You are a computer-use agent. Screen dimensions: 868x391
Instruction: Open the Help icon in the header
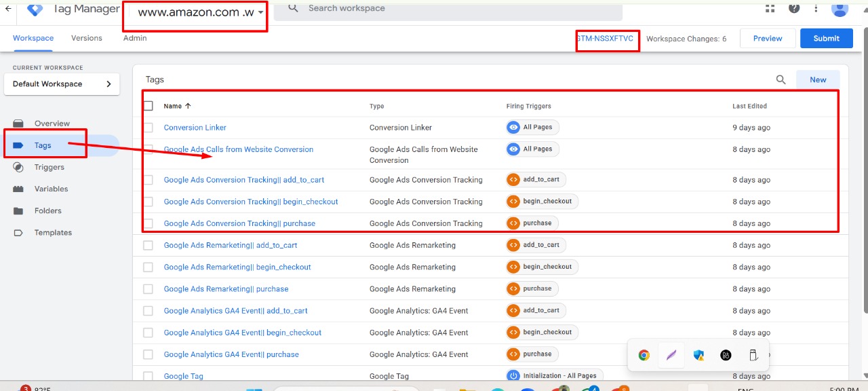click(x=794, y=8)
